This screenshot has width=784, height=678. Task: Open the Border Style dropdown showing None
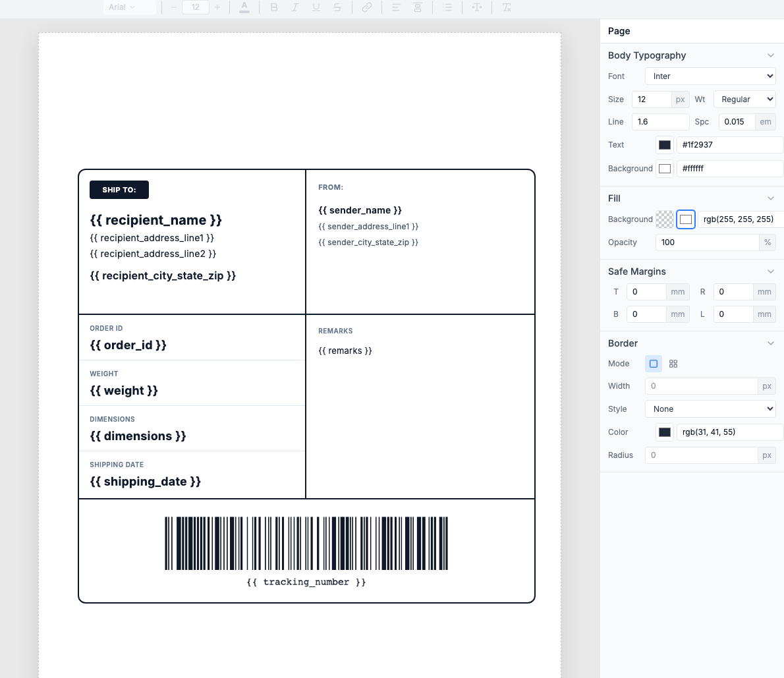(710, 409)
